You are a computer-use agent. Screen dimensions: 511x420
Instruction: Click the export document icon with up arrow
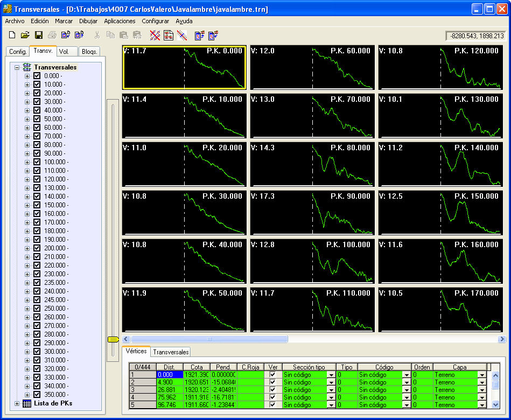click(x=79, y=35)
